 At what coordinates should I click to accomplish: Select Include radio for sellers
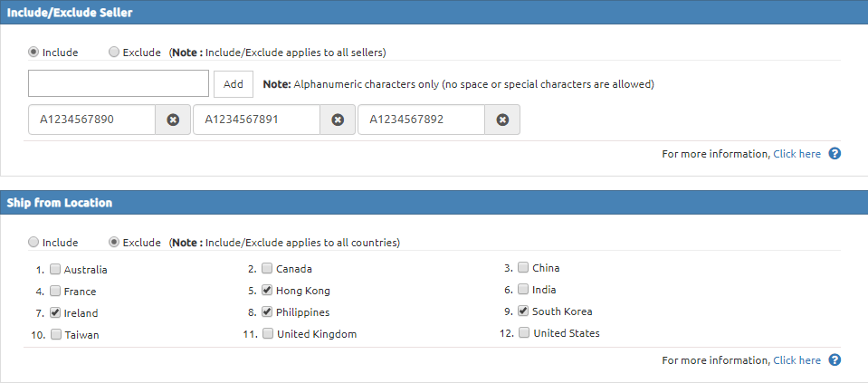(x=33, y=52)
